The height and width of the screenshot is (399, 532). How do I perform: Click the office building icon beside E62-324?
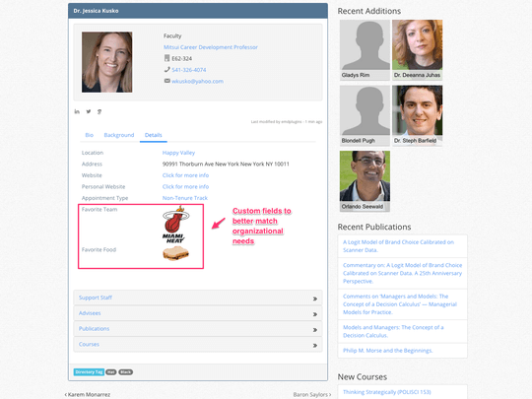pyautogui.click(x=166, y=58)
